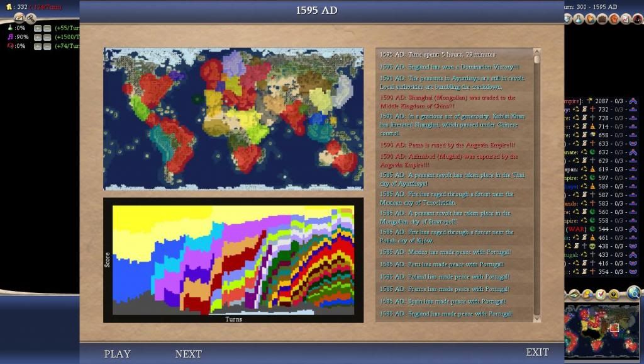Open the praying hands religion advisor

591,18
